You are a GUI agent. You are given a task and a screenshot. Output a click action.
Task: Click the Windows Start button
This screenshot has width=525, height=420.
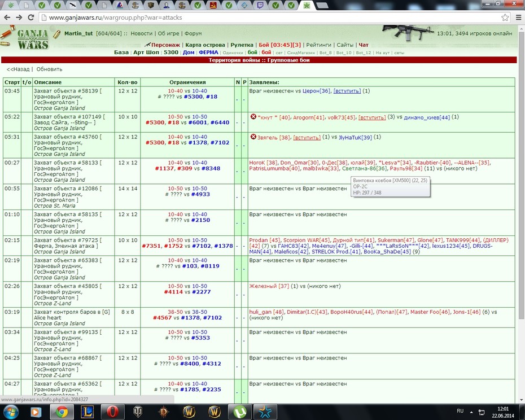(11, 412)
